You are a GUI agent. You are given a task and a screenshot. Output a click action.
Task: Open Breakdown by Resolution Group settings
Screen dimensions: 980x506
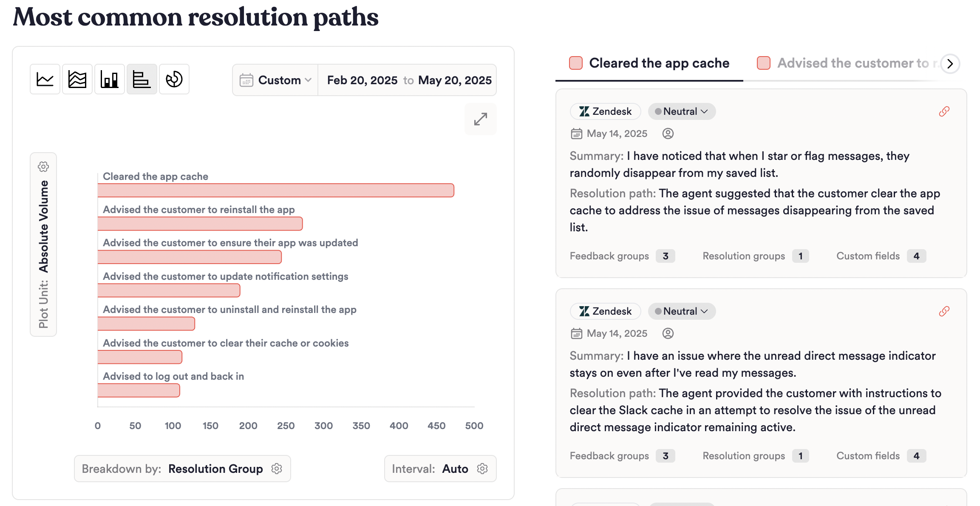(277, 469)
